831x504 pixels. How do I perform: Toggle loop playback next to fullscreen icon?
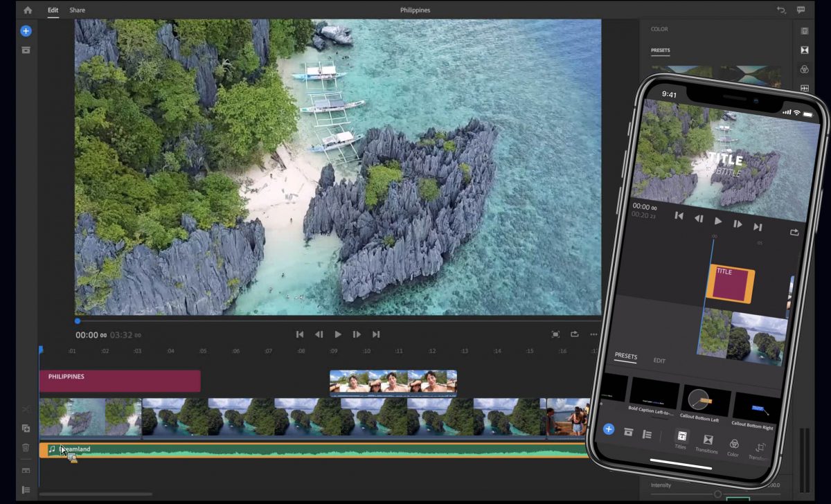click(574, 334)
